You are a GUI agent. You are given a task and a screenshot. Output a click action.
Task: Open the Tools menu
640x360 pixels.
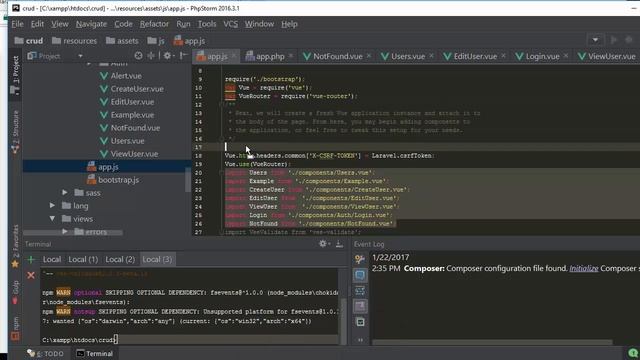coord(207,24)
